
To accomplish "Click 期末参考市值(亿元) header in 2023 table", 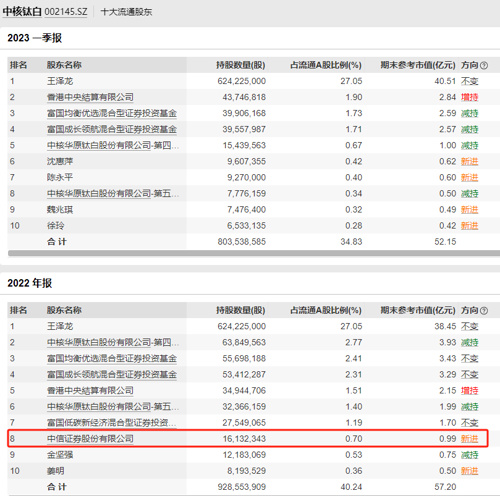I will coord(418,65).
